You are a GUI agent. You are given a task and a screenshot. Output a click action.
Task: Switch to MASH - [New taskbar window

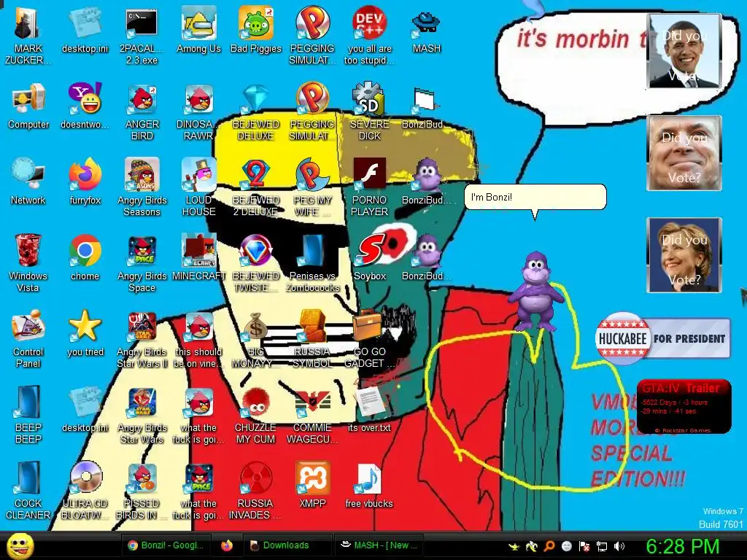coord(379,545)
